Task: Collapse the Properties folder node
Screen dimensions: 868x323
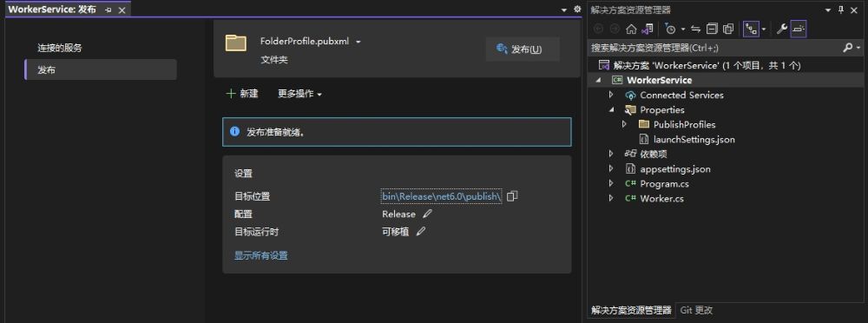Action: click(611, 109)
